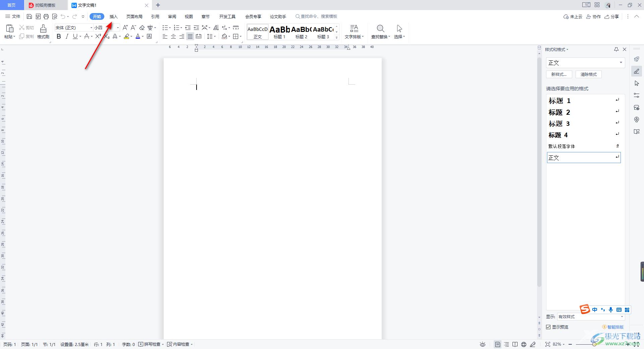Apply Underline formatting

(x=75, y=36)
